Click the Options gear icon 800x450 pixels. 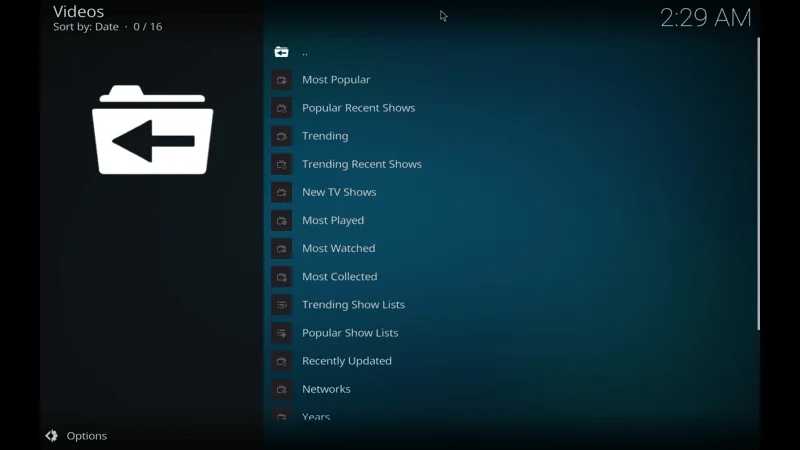[52, 436]
